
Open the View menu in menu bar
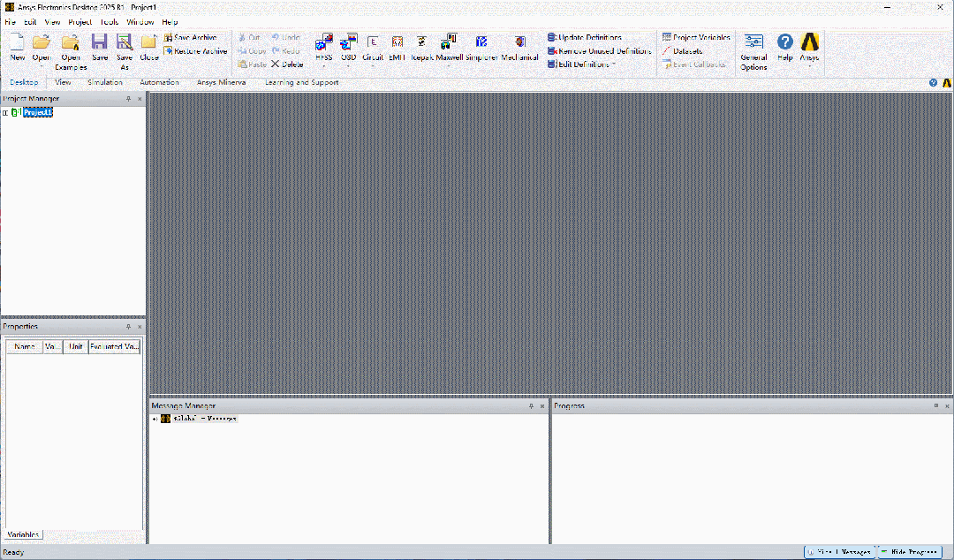pyautogui.click(x=52, y=22)
